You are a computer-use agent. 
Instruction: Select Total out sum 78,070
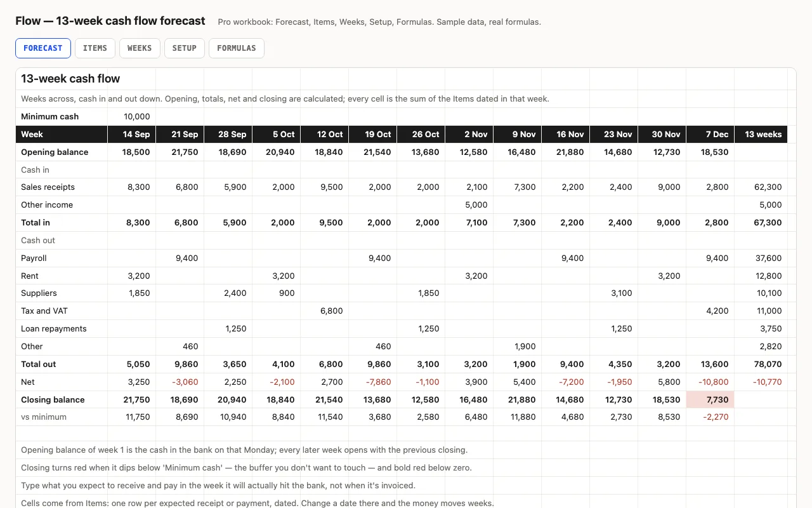point(761,364)
